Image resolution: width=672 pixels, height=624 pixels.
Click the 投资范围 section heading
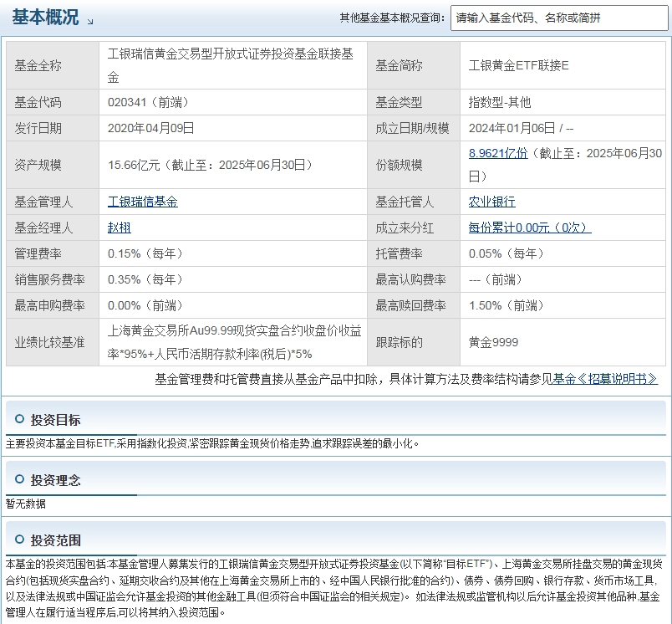click(x=55, y=540)
